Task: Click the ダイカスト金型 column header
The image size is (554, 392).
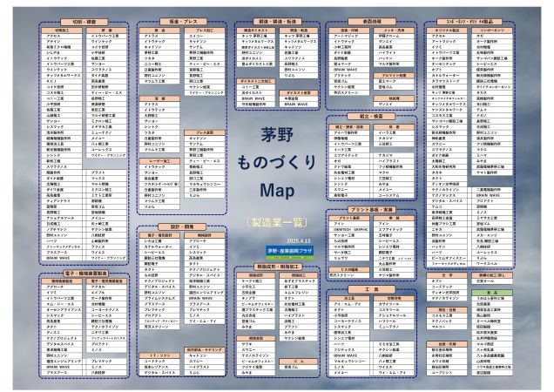Action: click(x=299, y=93)
